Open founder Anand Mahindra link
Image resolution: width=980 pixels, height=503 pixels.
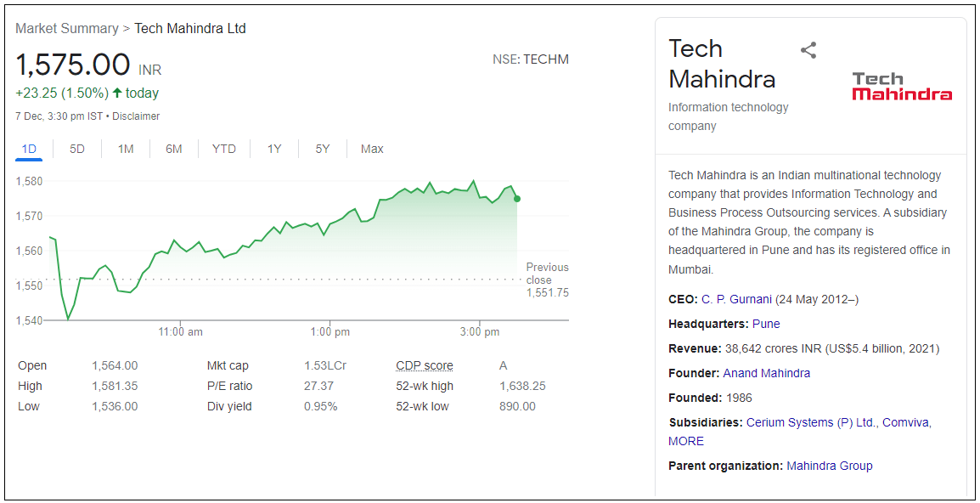pyautogui.click(x=766, y=373)
